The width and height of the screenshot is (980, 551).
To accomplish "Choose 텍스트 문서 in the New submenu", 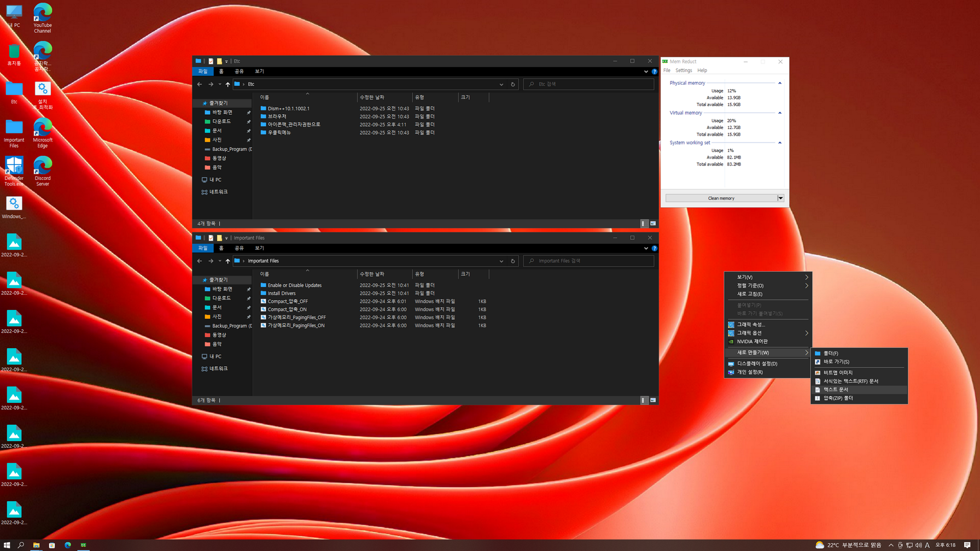I will 859,390.
